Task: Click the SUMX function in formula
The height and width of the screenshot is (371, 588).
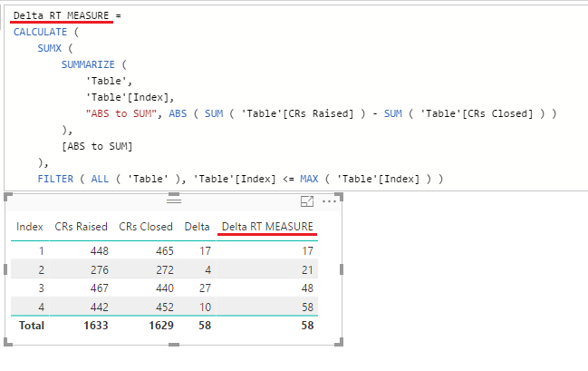Action: (49, 48)
